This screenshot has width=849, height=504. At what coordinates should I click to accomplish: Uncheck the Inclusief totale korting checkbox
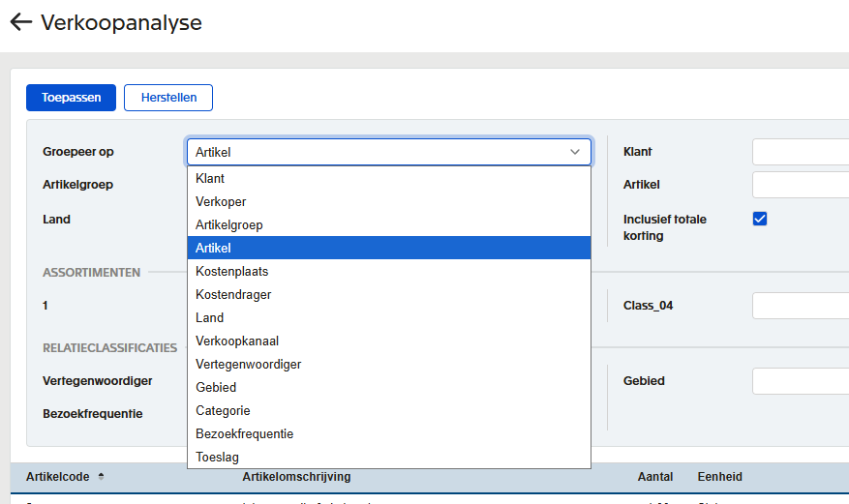pyautogui.click(x=760, y=219)
